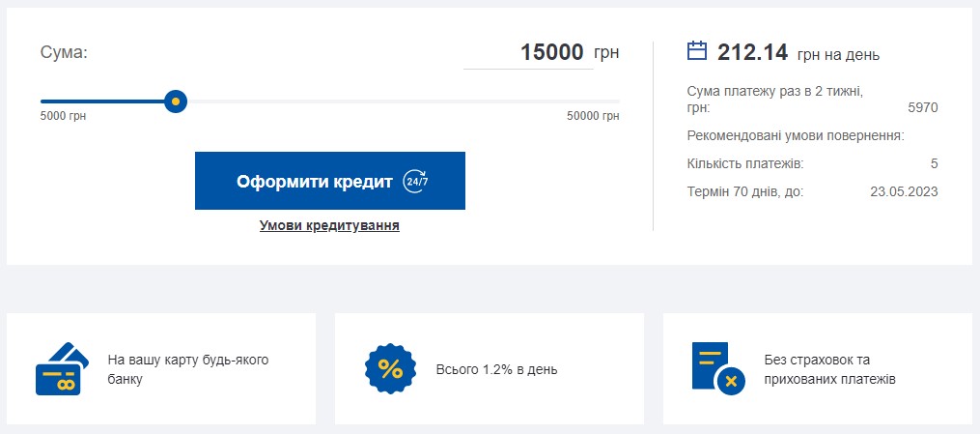Click the 23.05.2023 due date

904,191
